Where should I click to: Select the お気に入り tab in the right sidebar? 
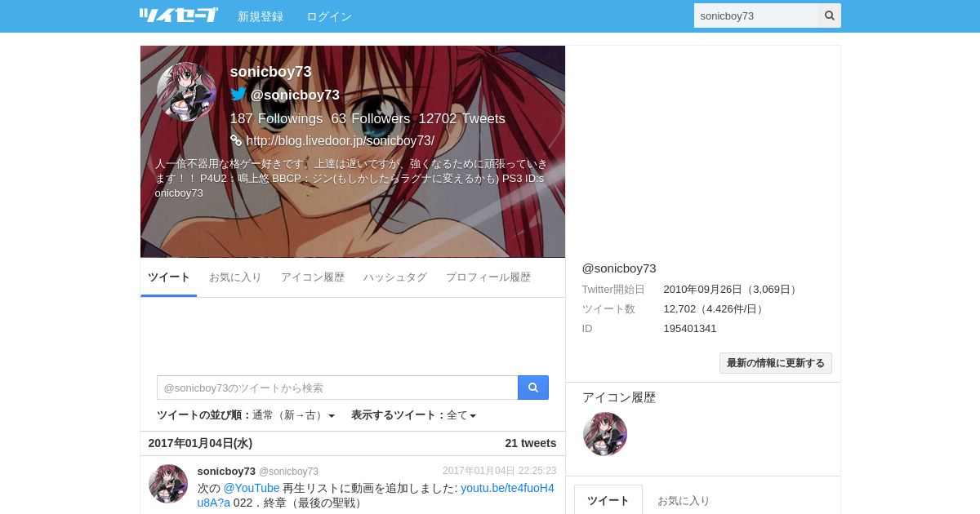tap(684, 500)
